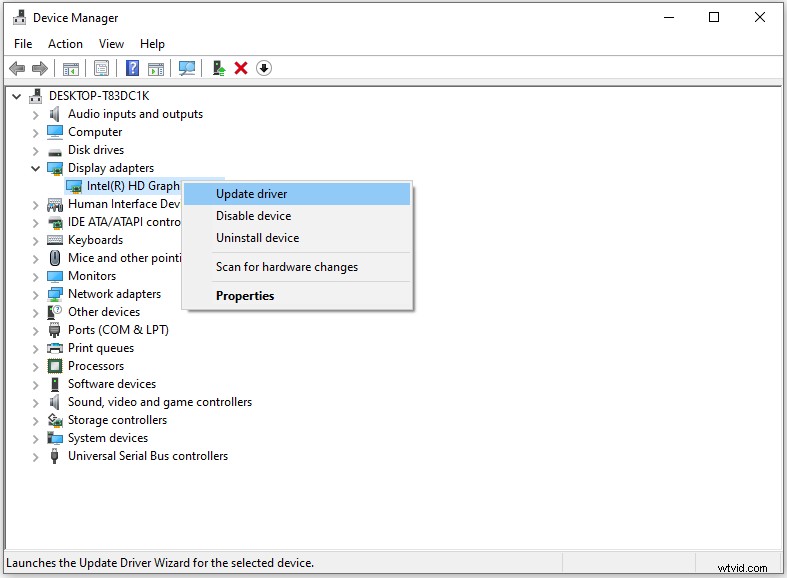Image resolution: width=787 pixels, height=578 pixels.
Task: Select the Other devices label
Action: click(x=104, y=312)
